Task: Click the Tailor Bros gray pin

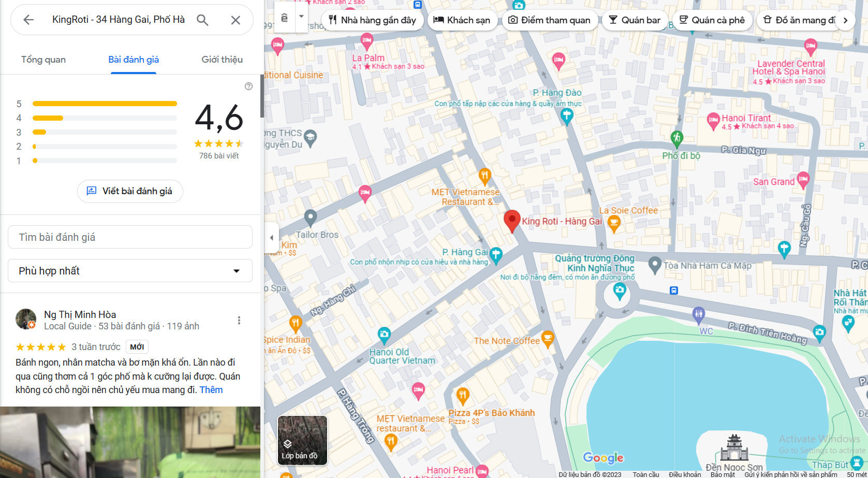Action: coord(310,218)
